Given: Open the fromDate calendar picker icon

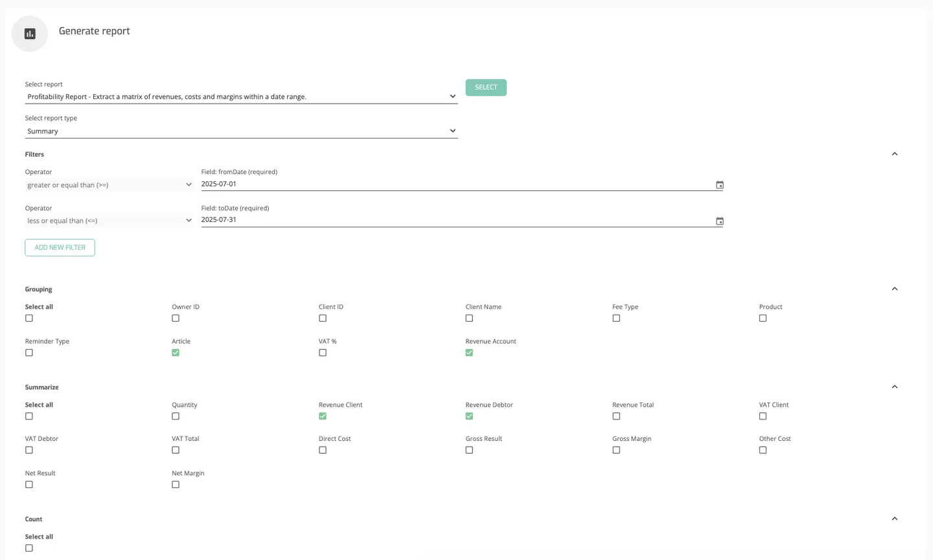Looking at the screenshot, I should (719, 185).
